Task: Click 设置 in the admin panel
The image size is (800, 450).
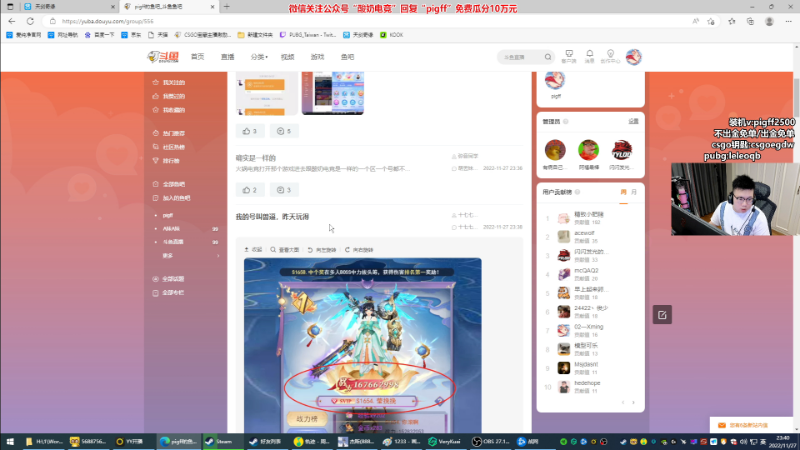Action: point(633,121)
